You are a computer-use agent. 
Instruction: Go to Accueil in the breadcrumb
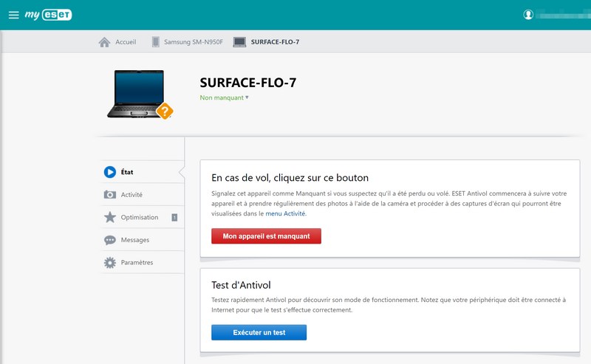pos(126,42)
